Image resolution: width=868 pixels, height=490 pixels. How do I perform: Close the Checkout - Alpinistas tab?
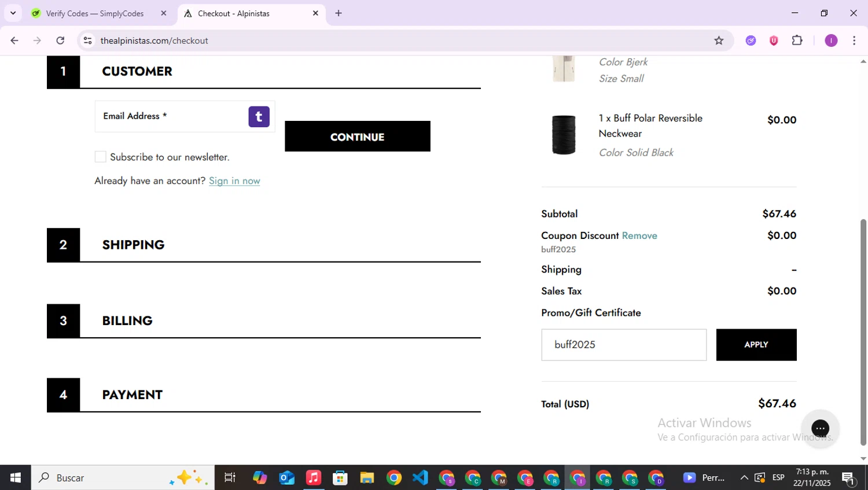tap(315, 13)
